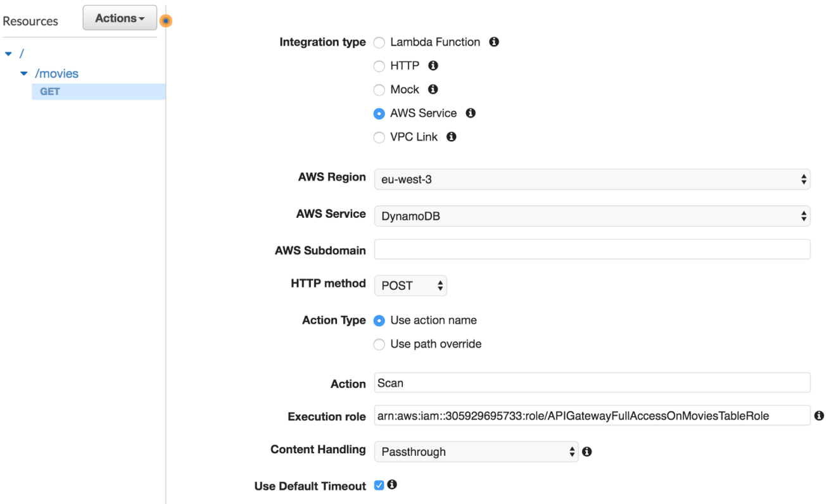Viewport: 836px width, 504px height.
Task: Collapse the /movies resource arrow
Action: pos(24,74)
